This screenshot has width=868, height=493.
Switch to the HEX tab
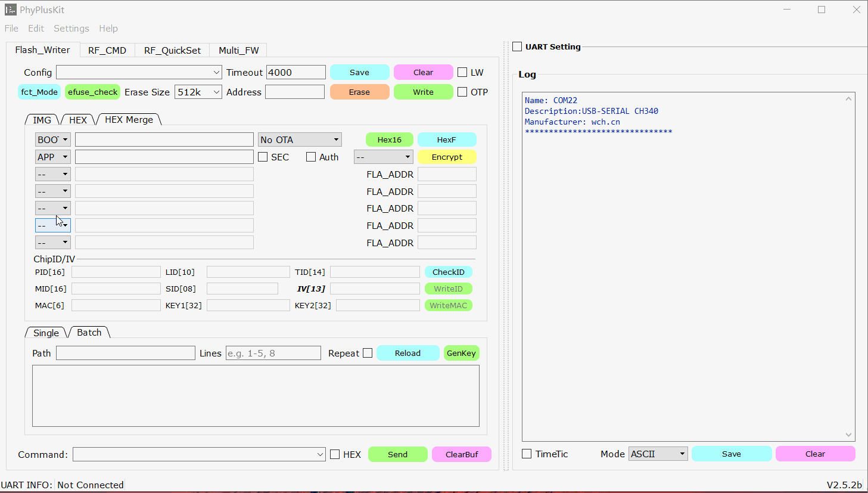pyautogui.click(x=78, y=120)
